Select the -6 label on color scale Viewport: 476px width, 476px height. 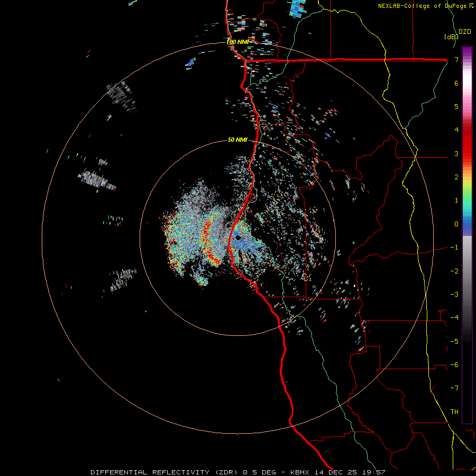pyautogui.click(x=454, y=365)
